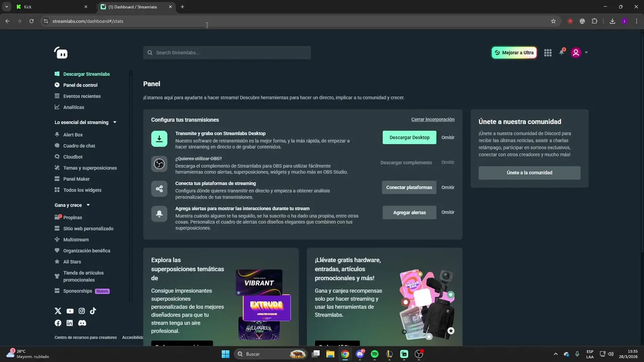Screen dimensions: 644x362
Task: Open Alert Box in sidebar
Action: tap(68, 135)
